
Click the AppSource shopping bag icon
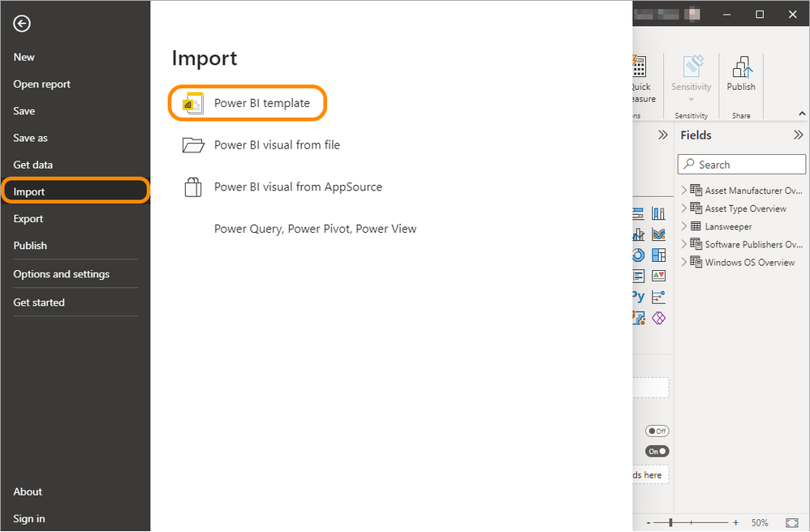(192, 187)
